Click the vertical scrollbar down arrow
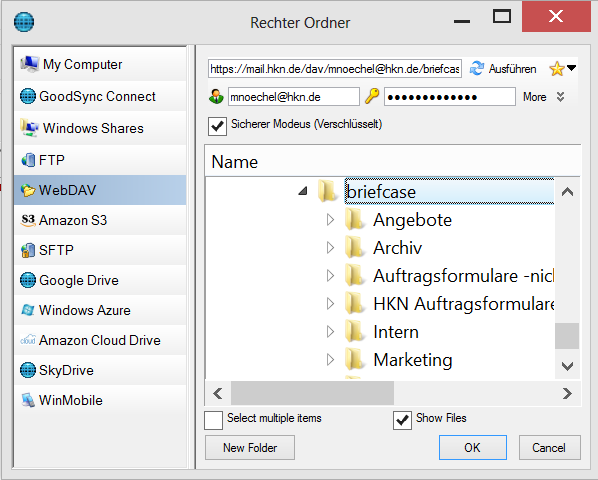Screen dimensions: 598x480 [567, 366]
